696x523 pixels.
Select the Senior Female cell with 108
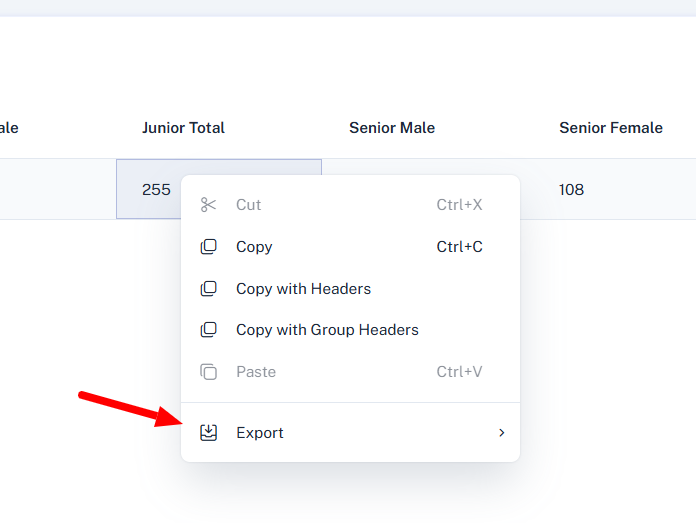pyautogui.click(x=572, y=189)
